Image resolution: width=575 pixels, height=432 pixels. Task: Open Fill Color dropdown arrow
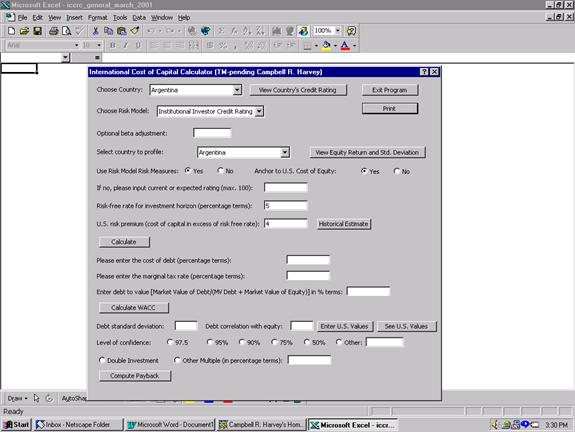(335, 45)
